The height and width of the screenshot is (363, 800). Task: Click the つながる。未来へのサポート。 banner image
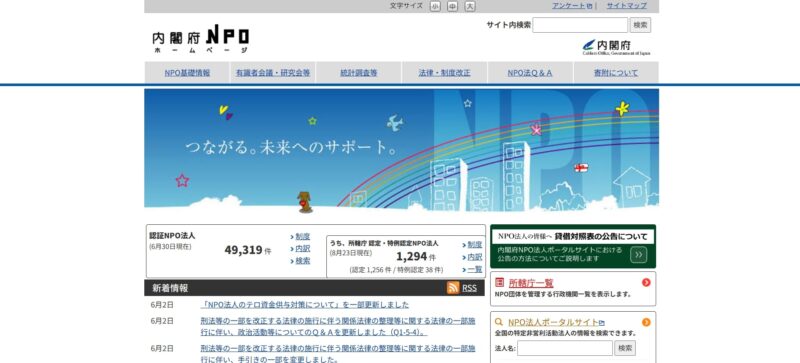coord(402,151)
